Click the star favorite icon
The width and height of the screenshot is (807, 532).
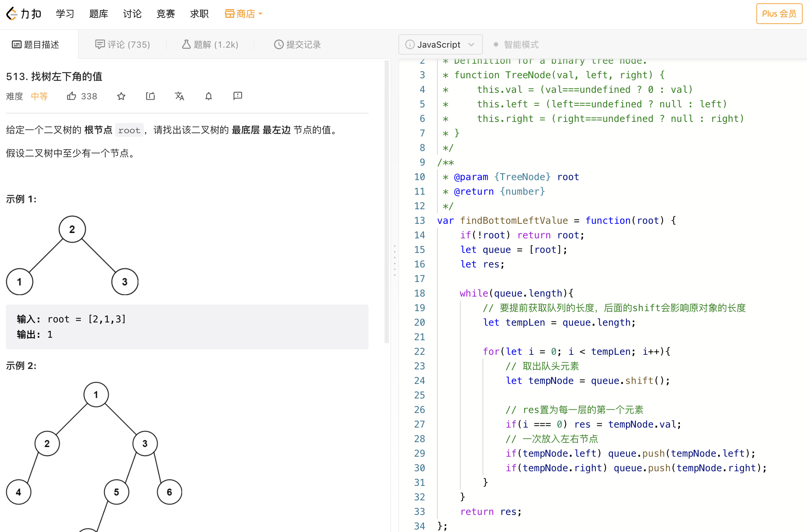121,96
